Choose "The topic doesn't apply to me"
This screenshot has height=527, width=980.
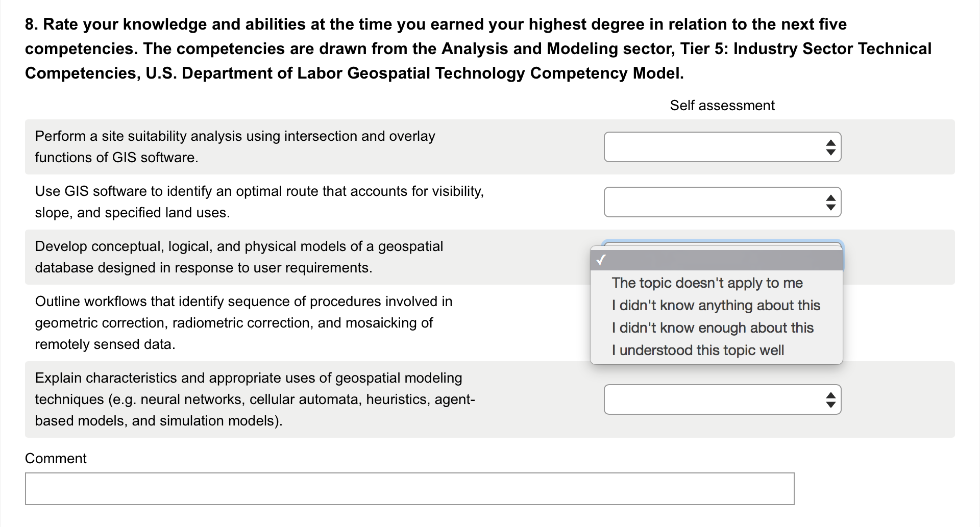[717, 283]
